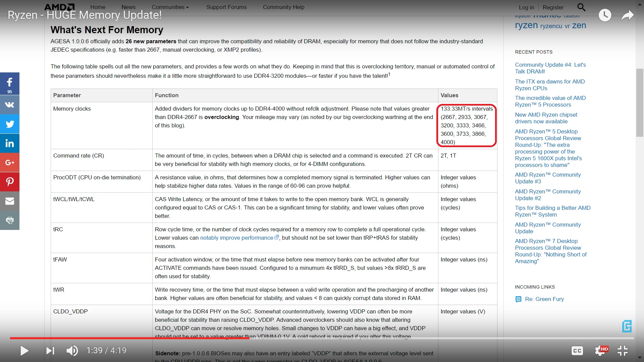Click the '2T, 1T' values cell
Image resolution: width=644 pixels, height=362 pixels.
[x=468, y=160]
